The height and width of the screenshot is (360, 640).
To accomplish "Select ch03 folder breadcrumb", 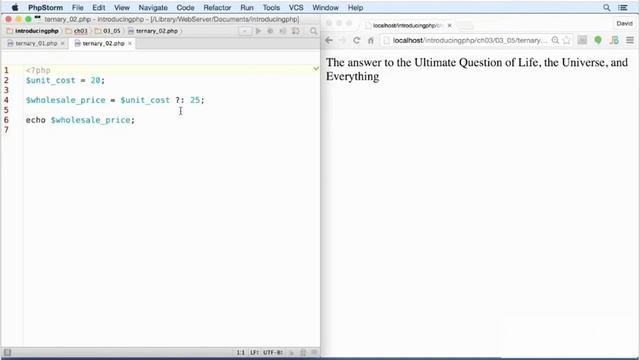I will pos(77,31).
